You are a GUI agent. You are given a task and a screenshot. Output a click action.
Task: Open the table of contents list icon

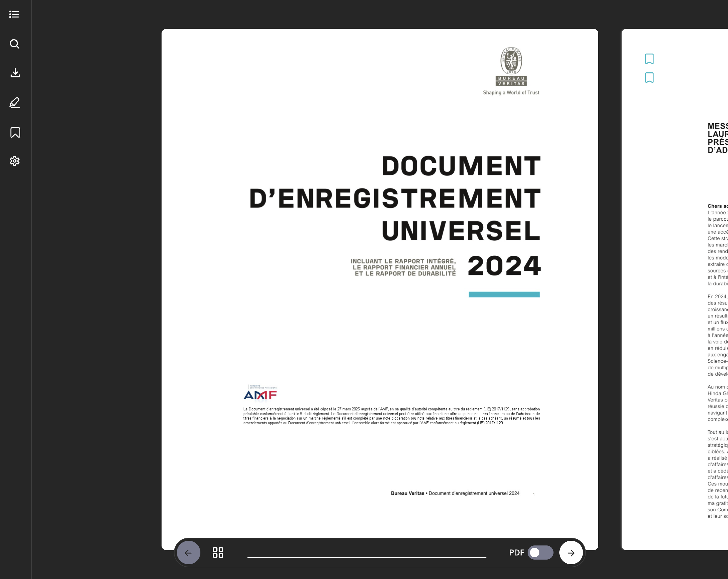pos(14,14)
